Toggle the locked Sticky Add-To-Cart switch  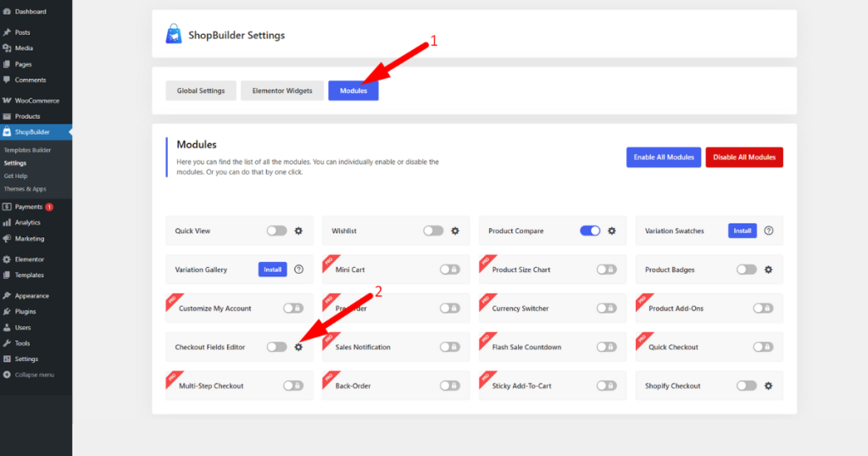tap(607, 386)
